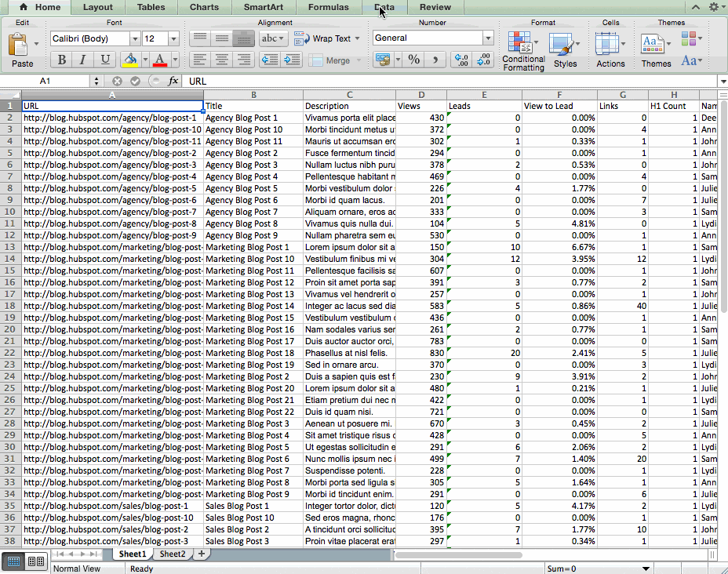Select the Paste icon
Screen dimensions: 728x574
tap(17, 45)
